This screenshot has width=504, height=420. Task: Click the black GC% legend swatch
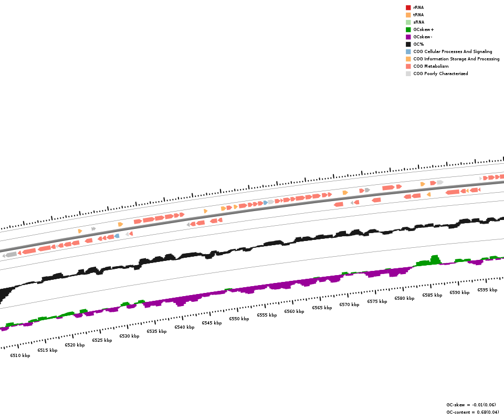408,45
